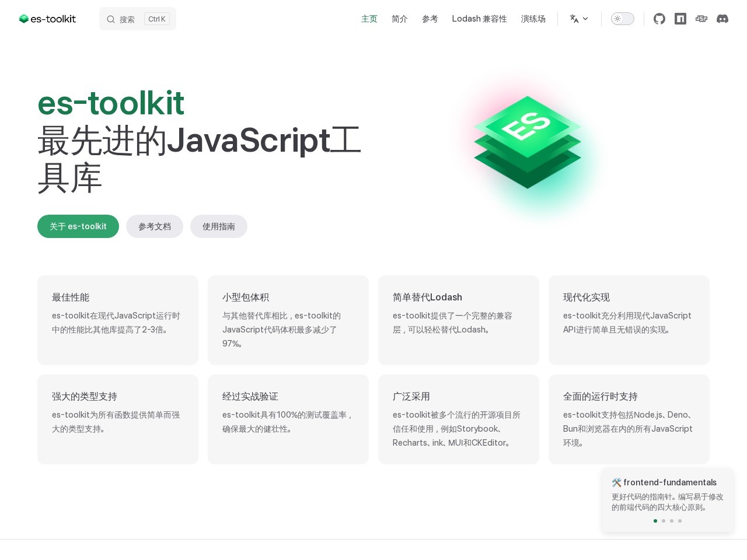Select the 全面的运行时支持 feature card
This screenshot has height=560, width=747.
coord(629,419)
